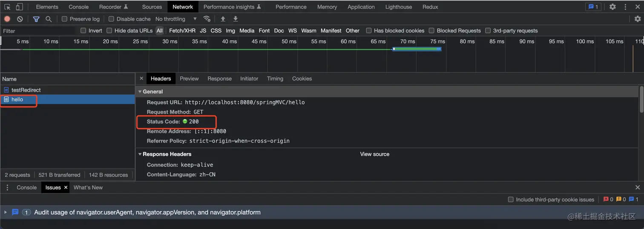Image resolution: width=644 pixels, height=229 pixels.
Task: Open the No throttling dropdown
Action: coord(176,19)
